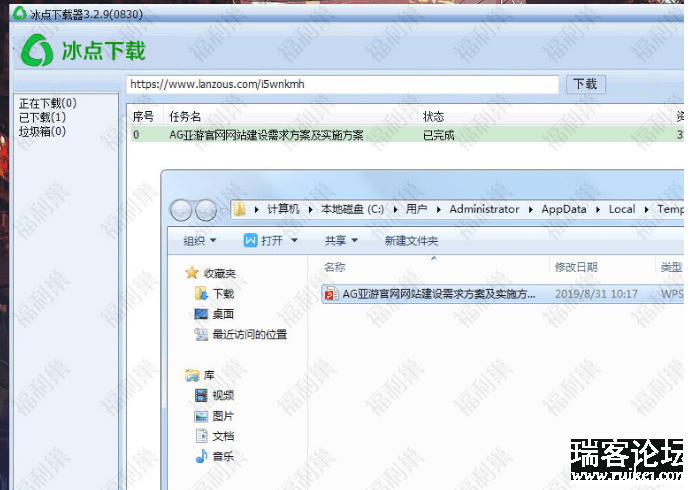694x490 pixels.
Task: Open the 组织 dropdown menu
Action: [200, 241]
